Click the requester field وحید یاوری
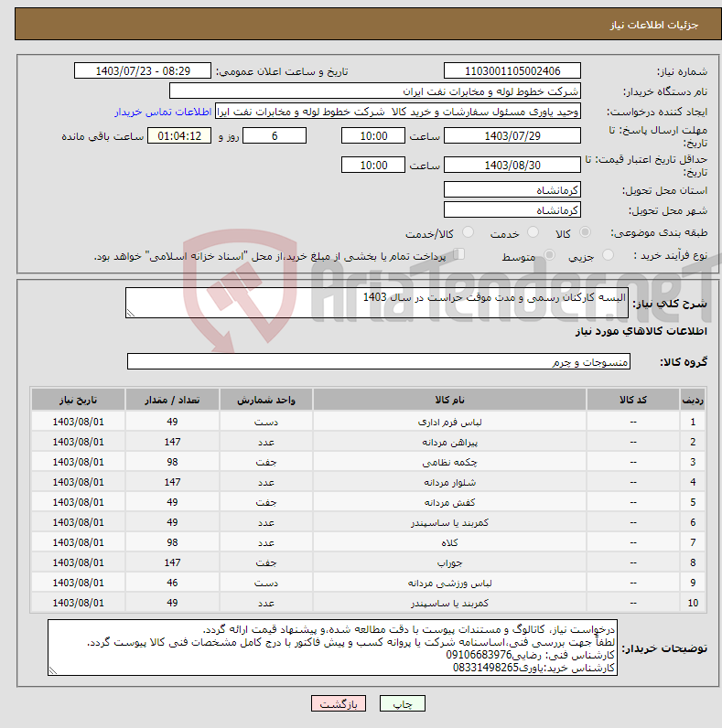This screenshot has height=728, width=722. (x=398, y=112)
